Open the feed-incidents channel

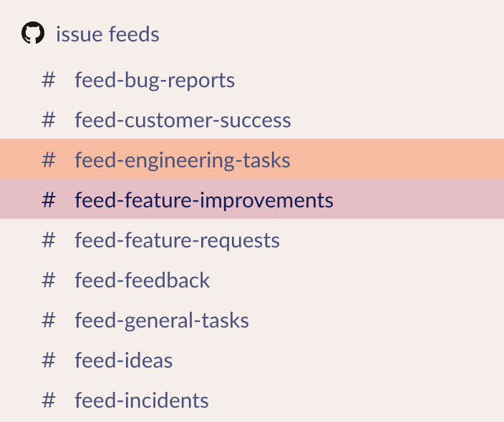coord(252,401)
